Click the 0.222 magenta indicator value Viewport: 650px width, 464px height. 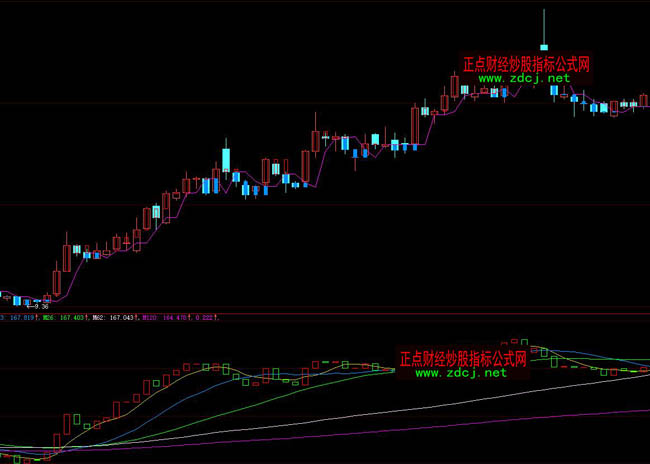[206, 318]
